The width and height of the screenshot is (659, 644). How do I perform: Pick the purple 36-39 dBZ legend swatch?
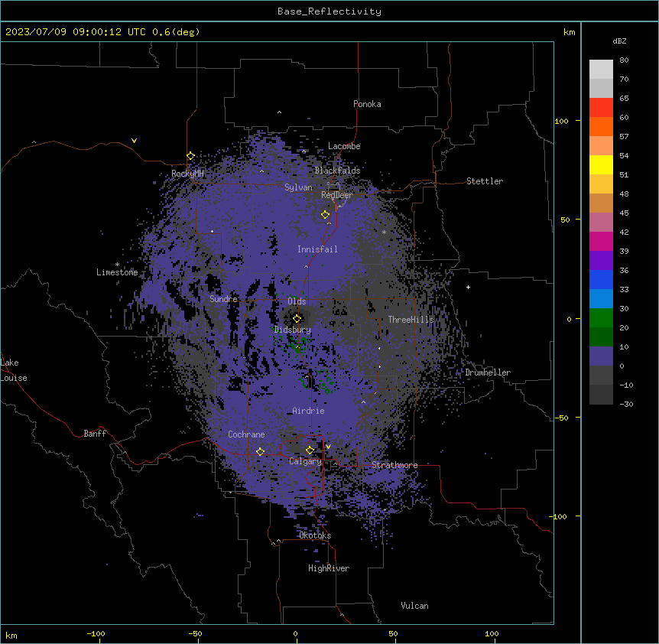coord(601,260)
